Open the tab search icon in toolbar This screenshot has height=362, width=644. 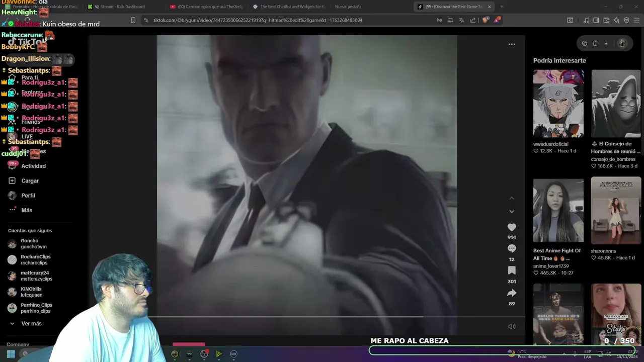(570, 20)
